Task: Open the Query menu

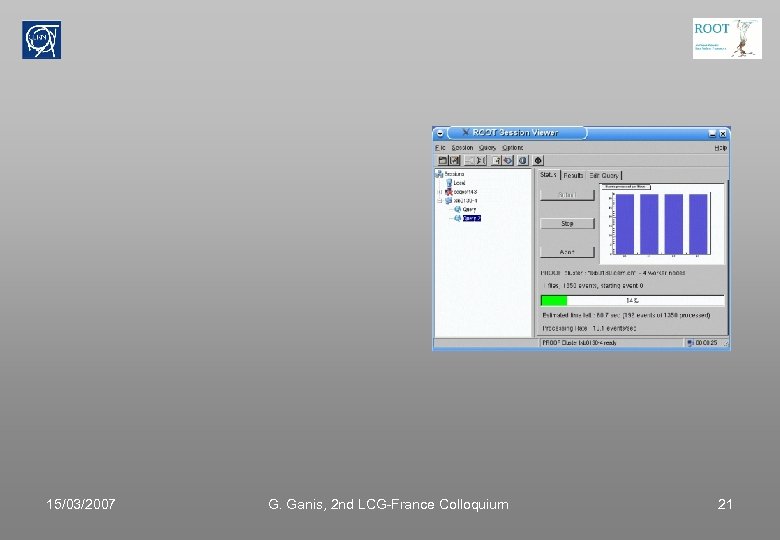Action: pyautogui.click(x=488, y=148)
